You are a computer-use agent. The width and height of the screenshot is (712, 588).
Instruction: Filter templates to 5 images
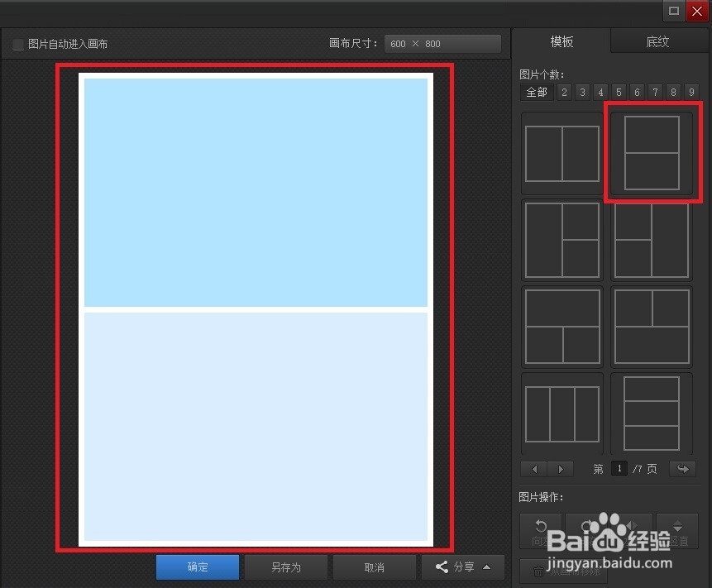click(619, 92)
